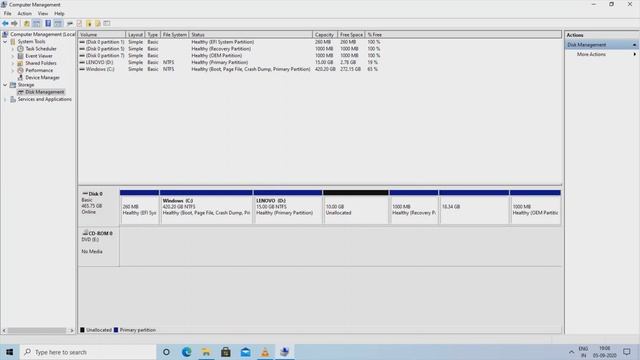640x360 pixels.
Task: Collapse the Storage node
Action: [x=5, y=85]
